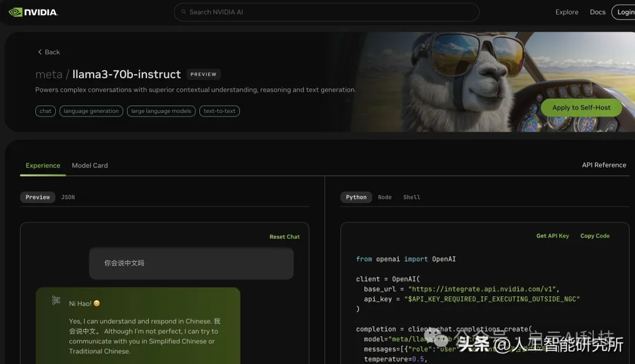Click Get API Key
This screenshot has height=364, width=635.
[552, 236]
